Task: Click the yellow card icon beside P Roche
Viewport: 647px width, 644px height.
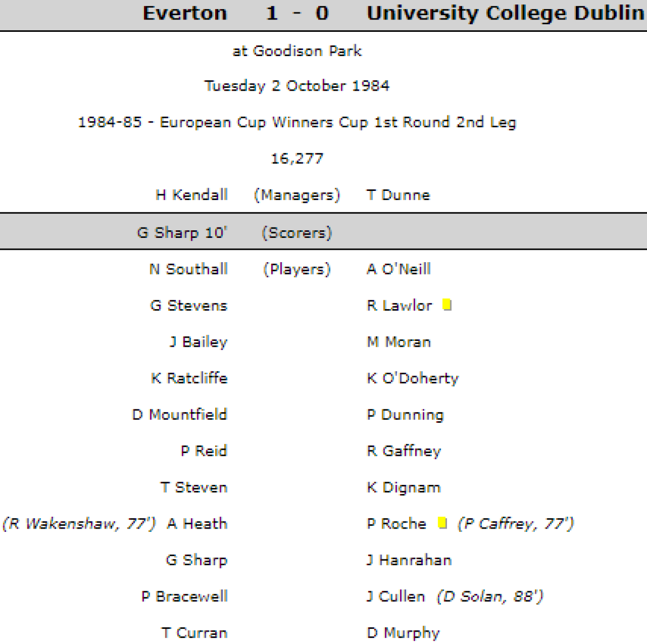Action: pyautogui.click(x=443, y=523)
